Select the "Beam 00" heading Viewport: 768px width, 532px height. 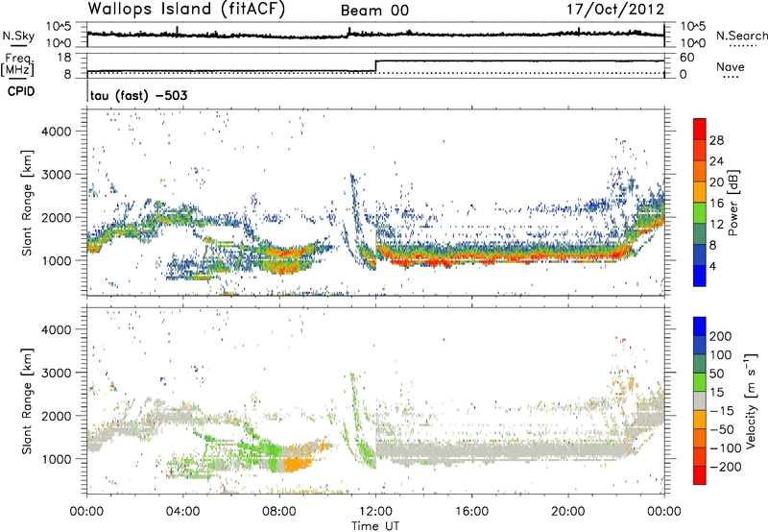(x=374, y=11)
